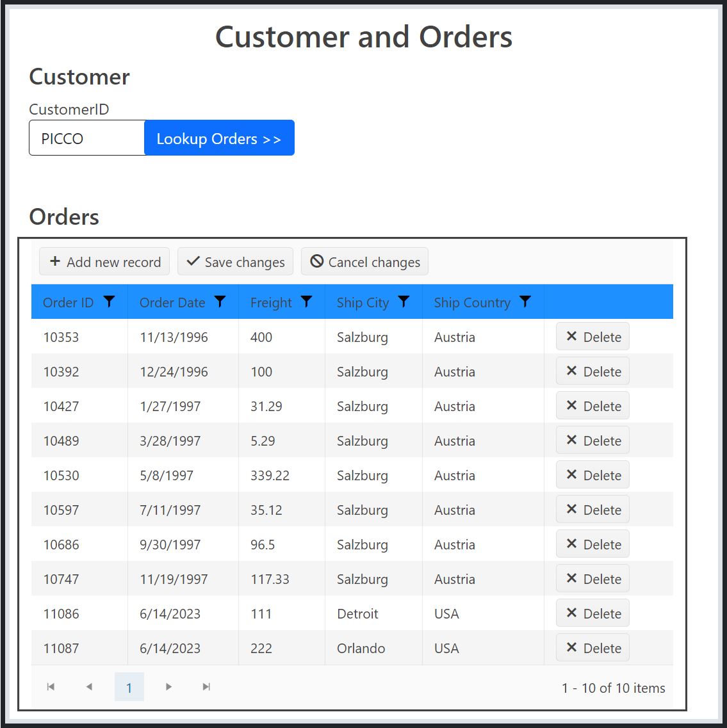Select the Orlando ship city cell

coord(373,648)
